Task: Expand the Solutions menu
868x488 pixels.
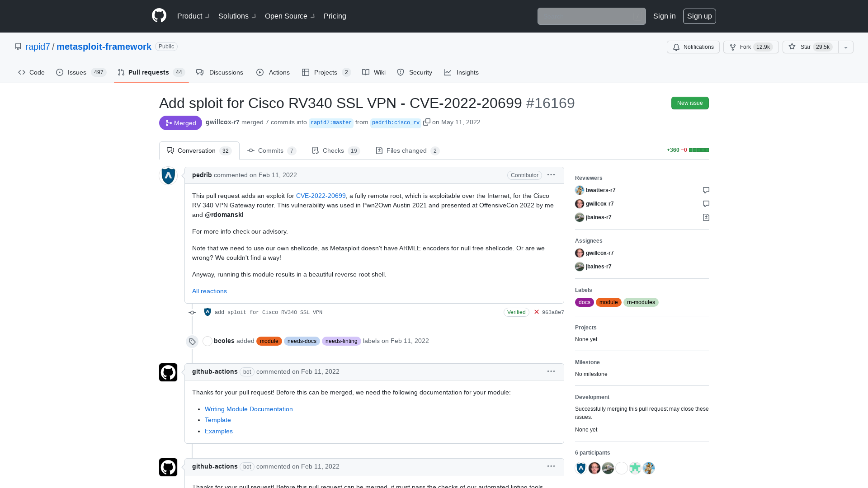Action: point(237,16)
